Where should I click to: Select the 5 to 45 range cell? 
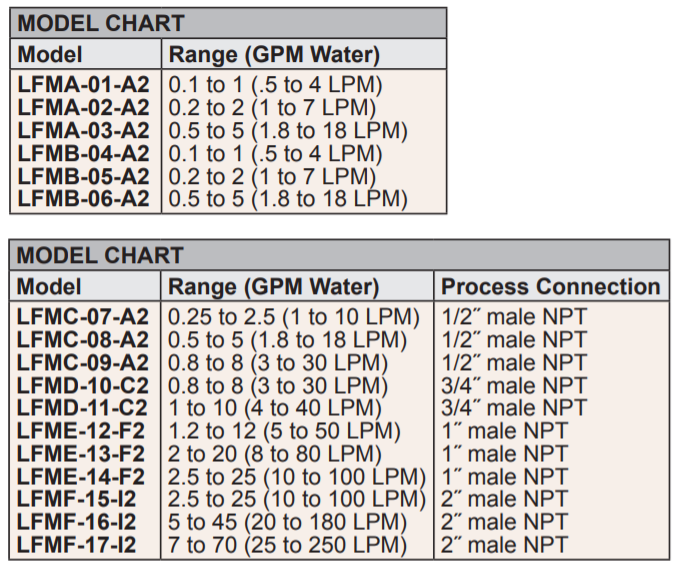pos(288,522)
